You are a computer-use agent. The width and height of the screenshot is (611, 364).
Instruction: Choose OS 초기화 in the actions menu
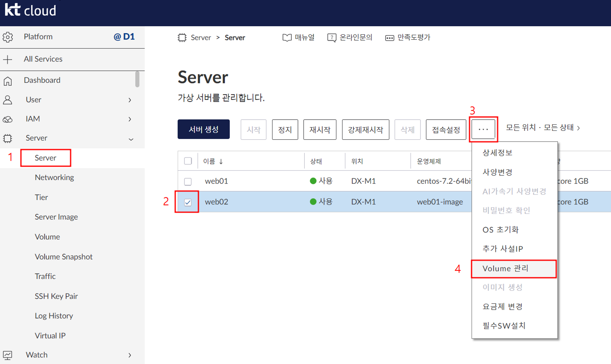point(500,230)
